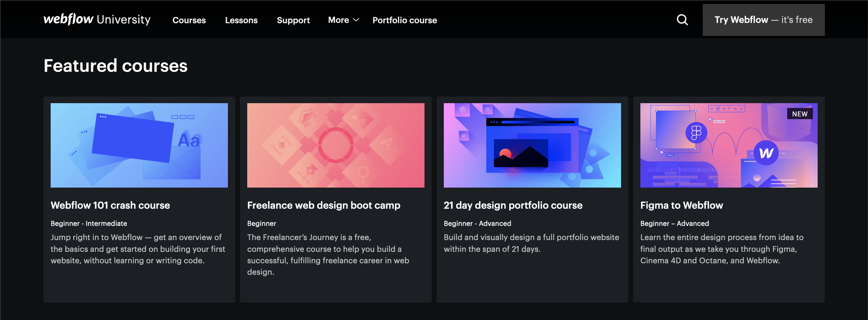This screenshot has height=320, width=868.
Task: Click the Featured courses heading
Action: coord(115,66)
